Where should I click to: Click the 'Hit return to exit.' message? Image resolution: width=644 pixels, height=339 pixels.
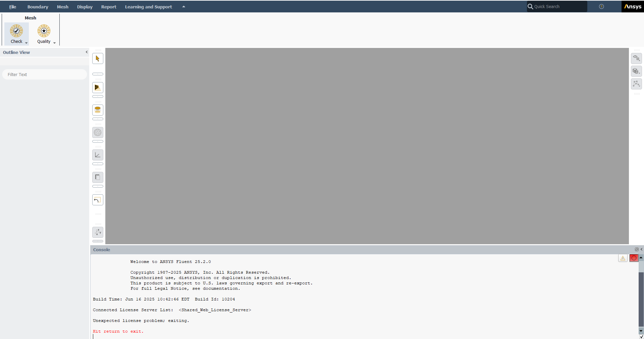click(118, 332)
